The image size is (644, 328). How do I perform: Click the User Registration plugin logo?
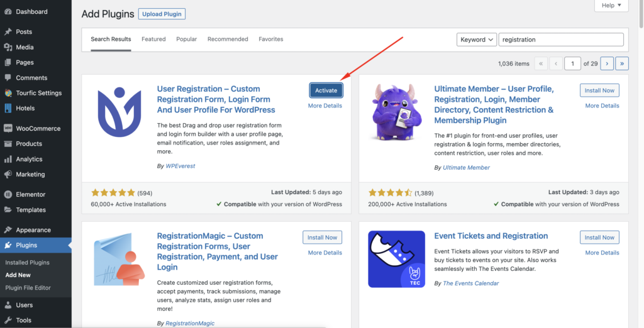coord(119,112)
